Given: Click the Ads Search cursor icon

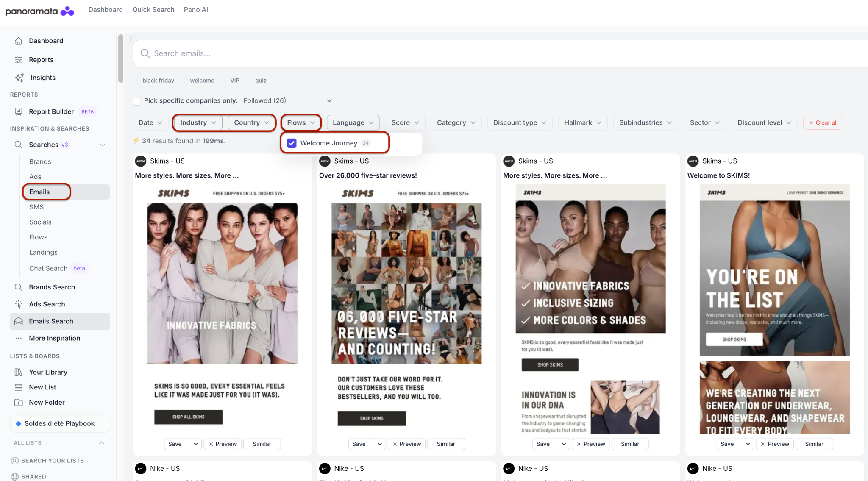Looking at the screenshot, I should click(x=19, y=304).
